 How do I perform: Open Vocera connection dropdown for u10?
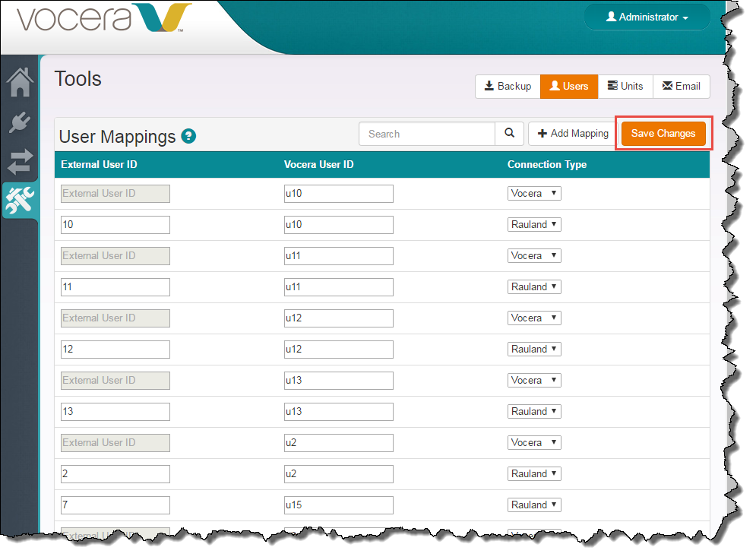point(534,194)
